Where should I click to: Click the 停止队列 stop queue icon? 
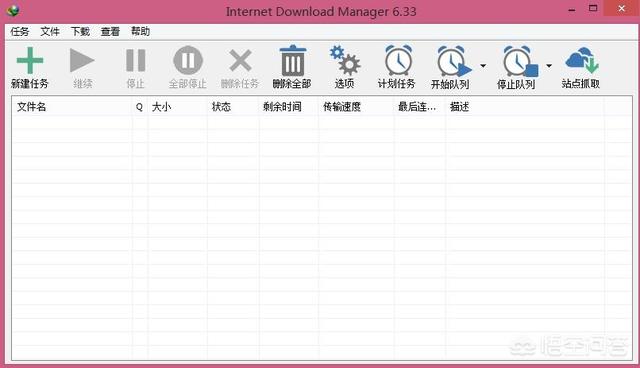pos(520,61)
